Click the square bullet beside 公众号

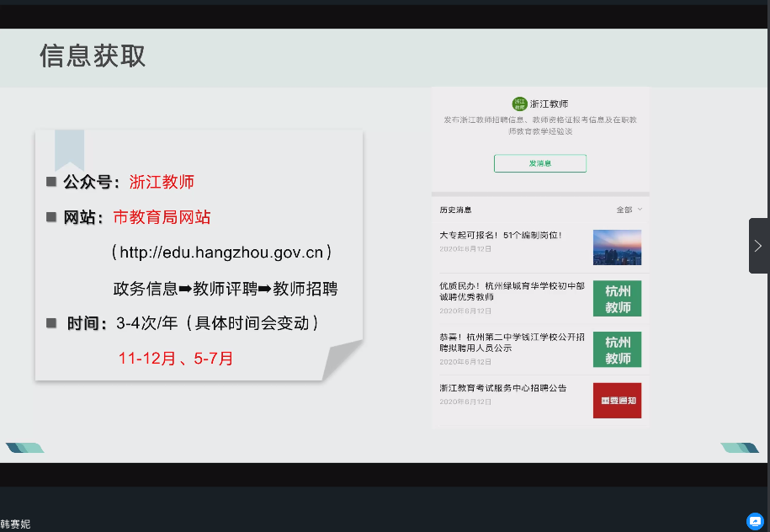click(52, 181)
